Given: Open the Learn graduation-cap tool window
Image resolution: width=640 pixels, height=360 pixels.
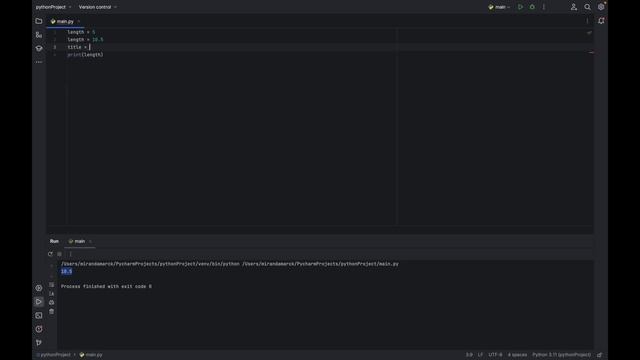Looking at the screenshot, I should 39,49.
